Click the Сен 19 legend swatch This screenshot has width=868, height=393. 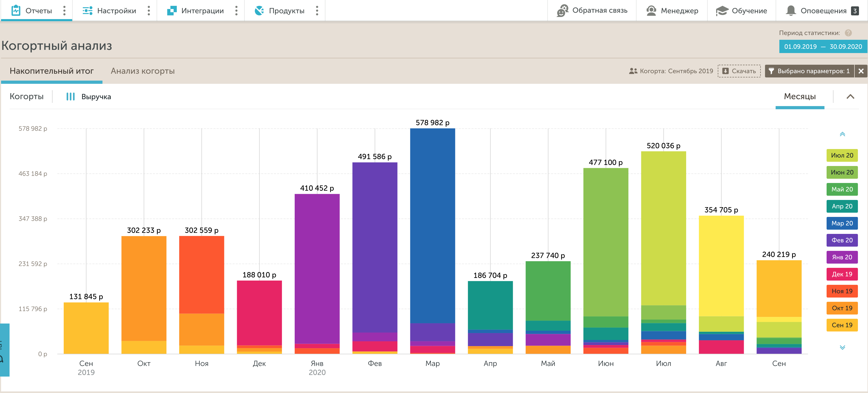842,325
